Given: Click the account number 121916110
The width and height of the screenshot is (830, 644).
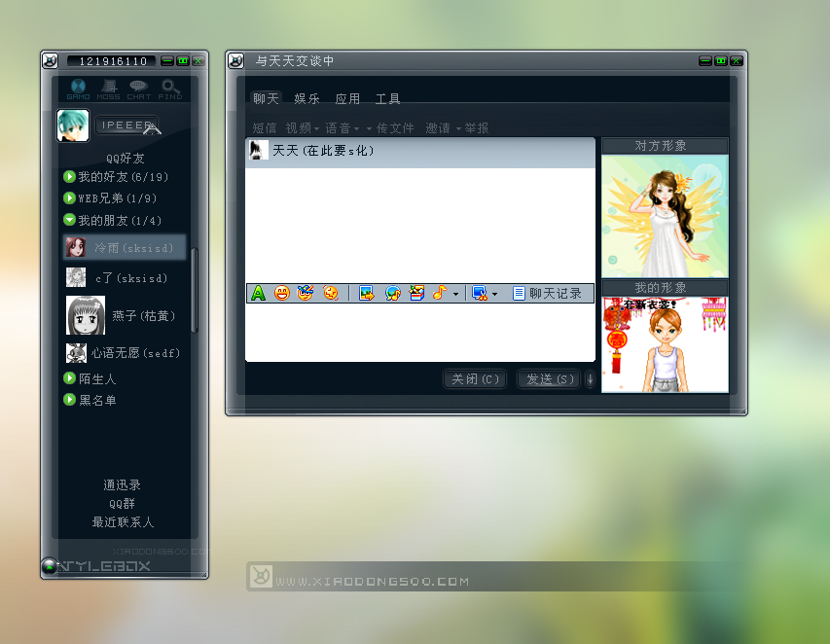Looking at the screenshot, I should coord(113,61).
